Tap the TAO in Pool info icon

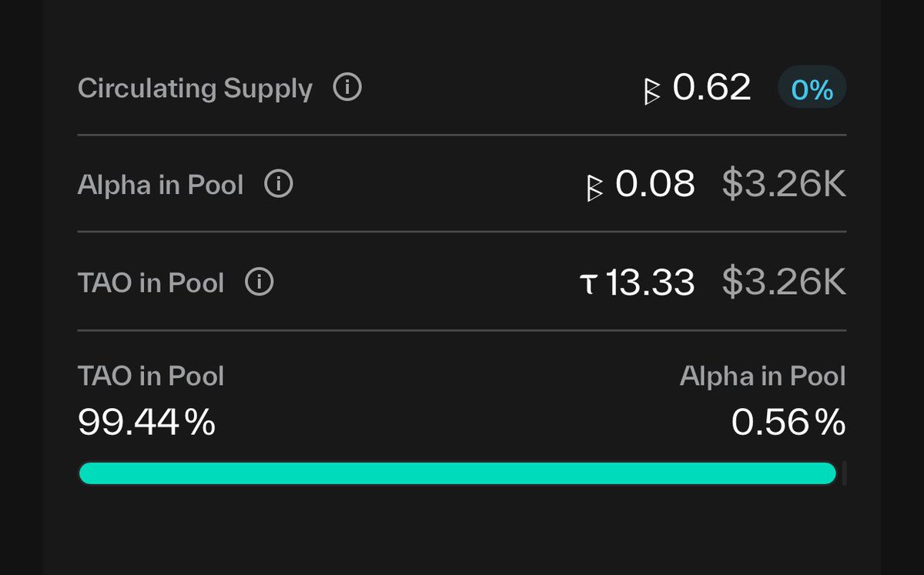click(259, 282)
